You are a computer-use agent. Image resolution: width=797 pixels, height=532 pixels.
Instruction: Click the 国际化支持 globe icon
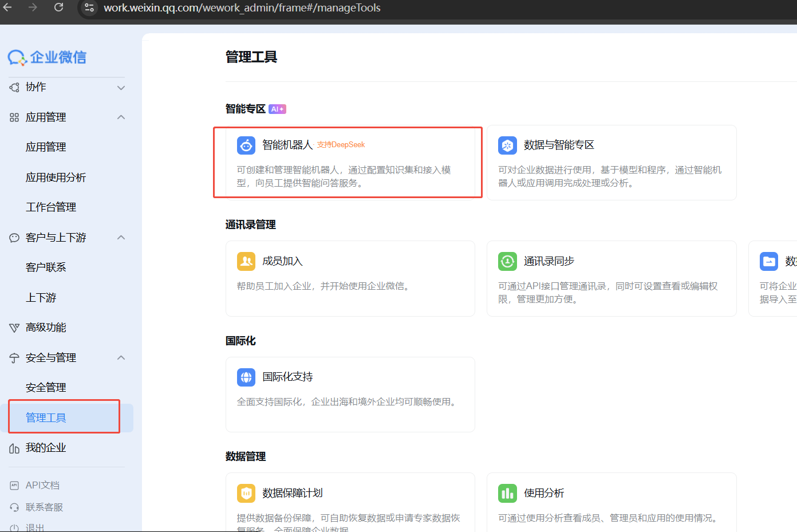(x=246, y=377)
